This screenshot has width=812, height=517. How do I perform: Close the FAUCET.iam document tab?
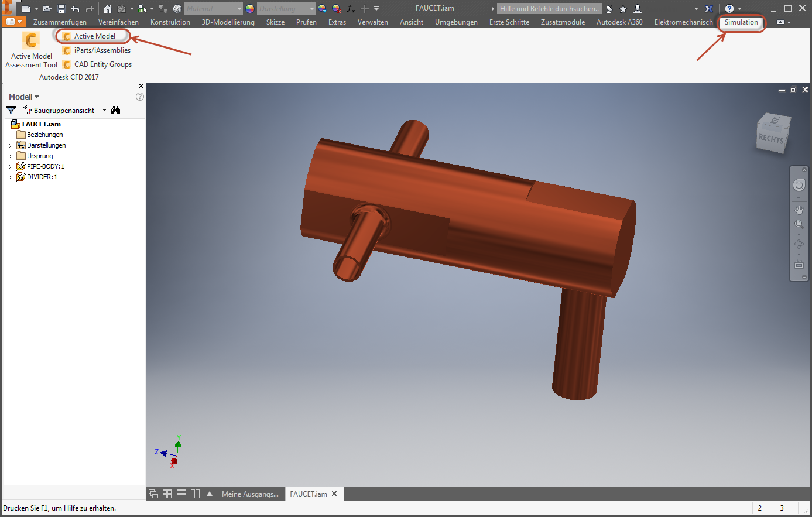334,494
